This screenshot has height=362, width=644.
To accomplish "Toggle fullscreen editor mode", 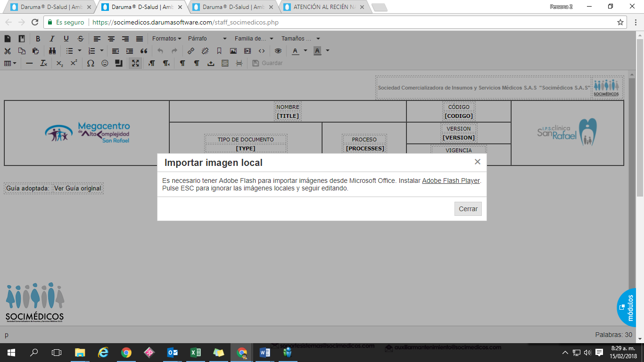I will click(135, 63).
